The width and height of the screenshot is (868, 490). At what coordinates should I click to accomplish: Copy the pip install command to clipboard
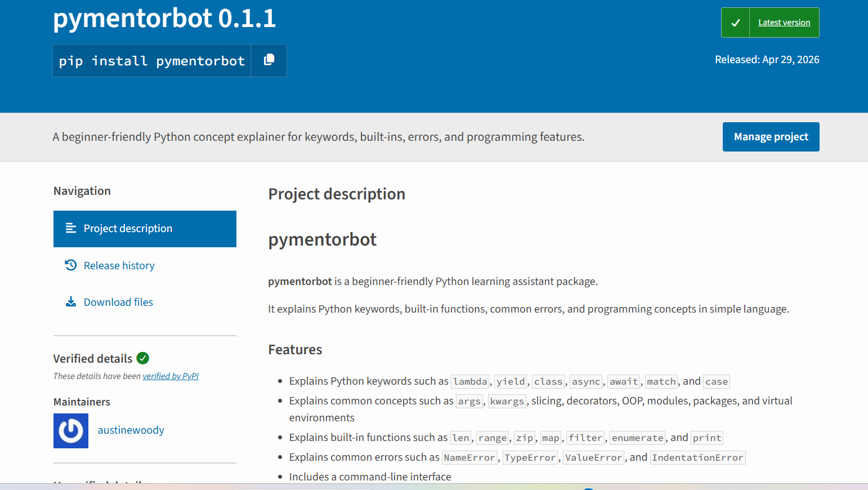click(269, 60)
